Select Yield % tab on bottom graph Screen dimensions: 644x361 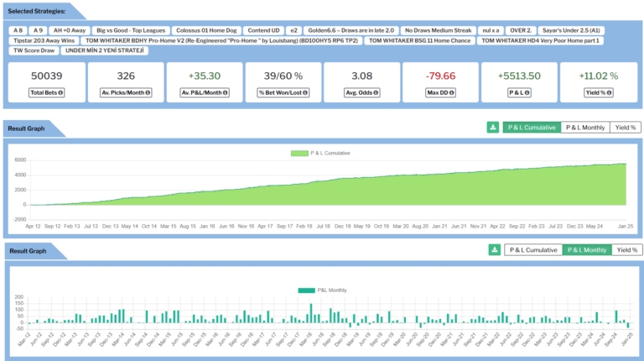pos(626,250)
